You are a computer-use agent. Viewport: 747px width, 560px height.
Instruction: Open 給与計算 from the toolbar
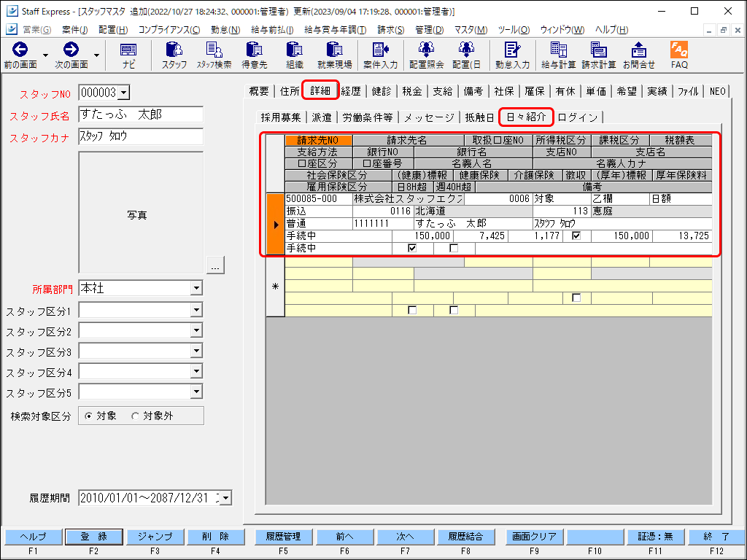(x=559, y=55)
